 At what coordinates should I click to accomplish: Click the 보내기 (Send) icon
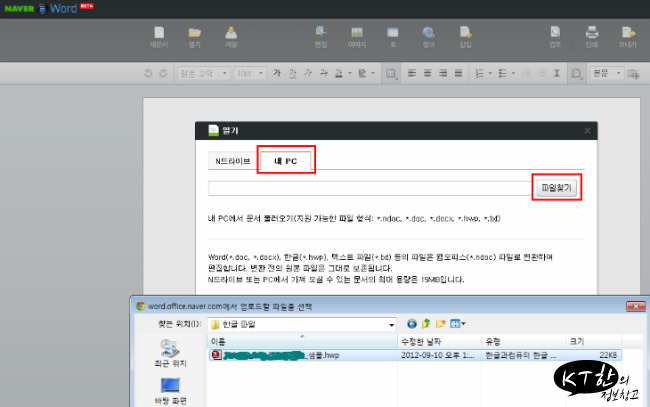pyautogui.click(x=628, y=36)
